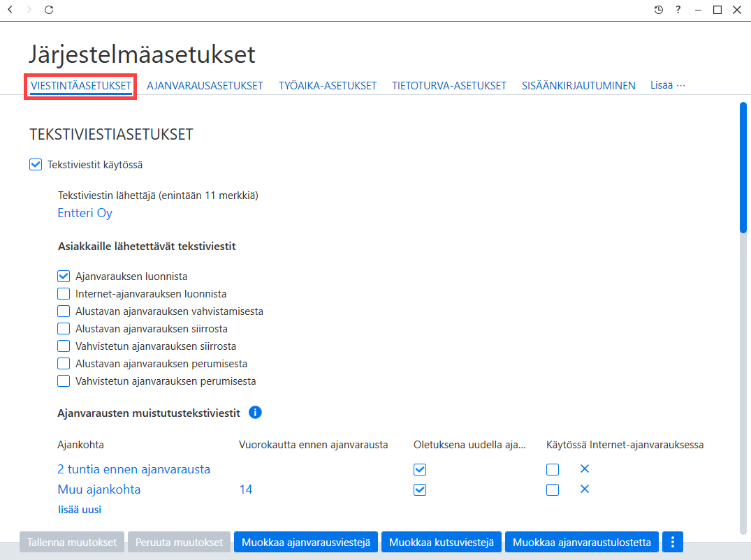Image resolution: width=751 pixels, height=560 pixels.
Task: Uncheck 'Ajanvarauksen luonnista' checkbox
Action: coord(64,277)
